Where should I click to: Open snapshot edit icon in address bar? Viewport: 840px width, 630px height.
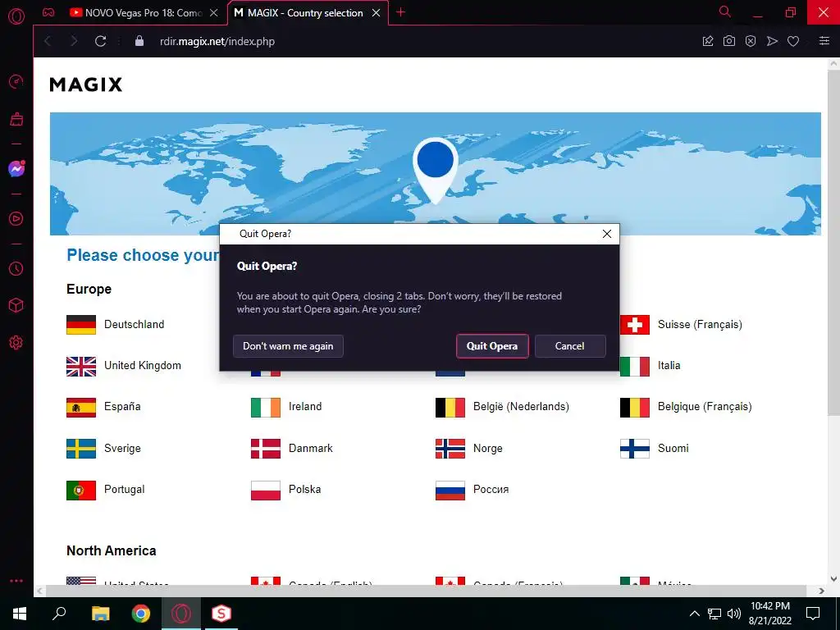(x=708, y=41)
